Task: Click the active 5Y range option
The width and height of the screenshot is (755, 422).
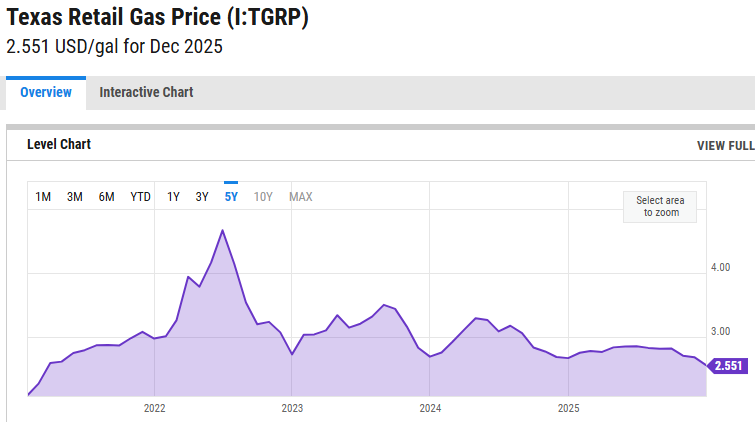Action: click(231, 197)
